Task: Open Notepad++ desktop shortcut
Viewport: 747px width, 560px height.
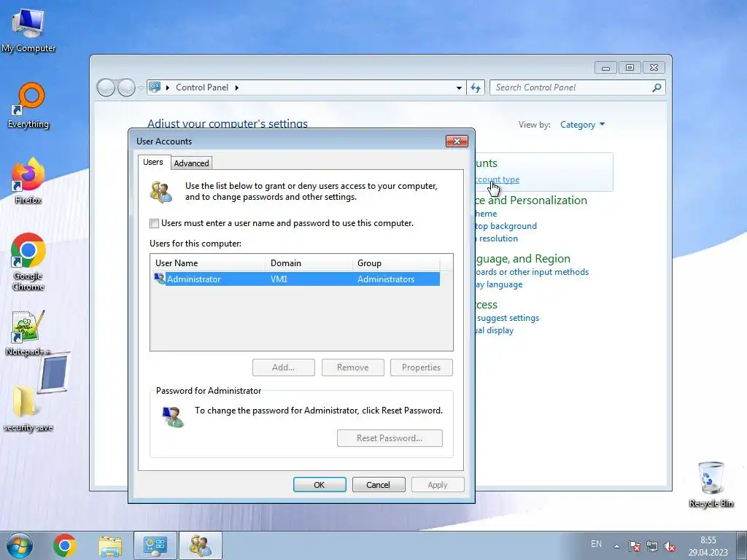Action: pos(28,333)
